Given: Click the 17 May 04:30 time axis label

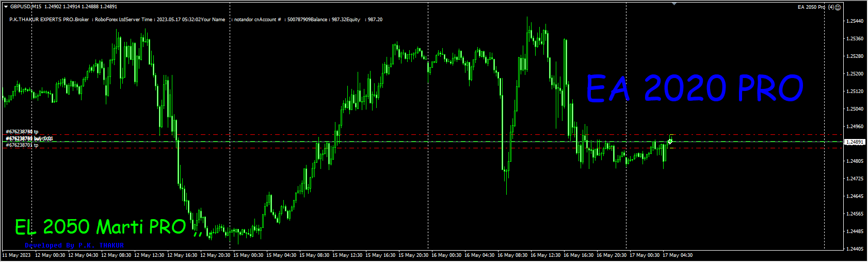Looking at the screenshot, I should coord(678,255).
